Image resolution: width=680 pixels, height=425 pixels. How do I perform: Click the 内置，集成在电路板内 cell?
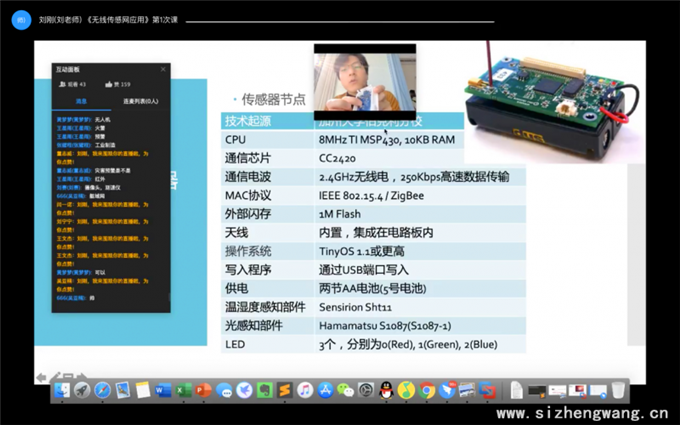420,232
